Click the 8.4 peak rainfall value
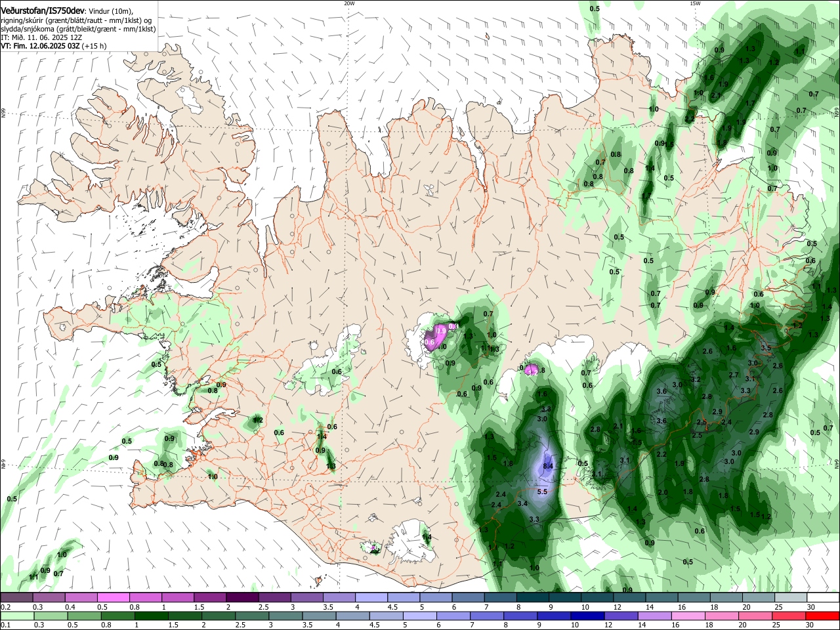The width and height of the screenshot is (840, 630). point(548,467)
